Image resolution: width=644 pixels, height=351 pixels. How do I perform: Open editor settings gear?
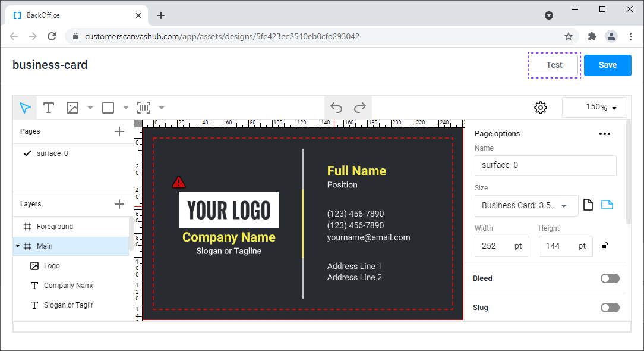click(x=540, y=108)
